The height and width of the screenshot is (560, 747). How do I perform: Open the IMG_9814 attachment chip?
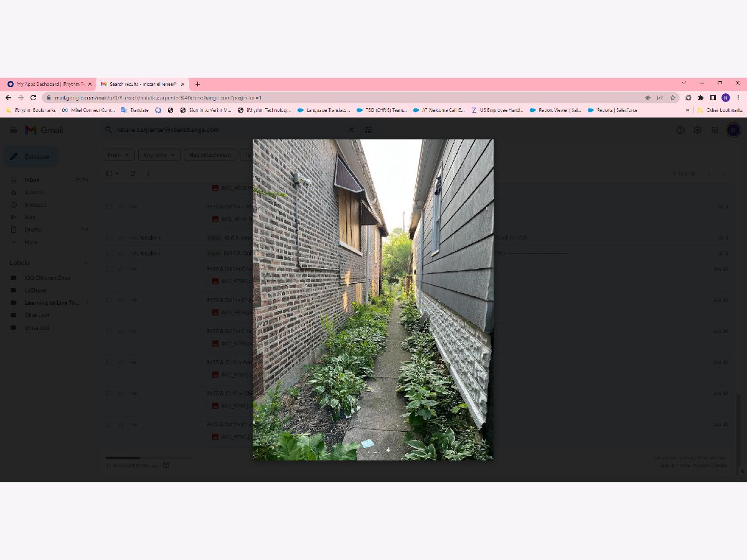[x=230, y=312]
